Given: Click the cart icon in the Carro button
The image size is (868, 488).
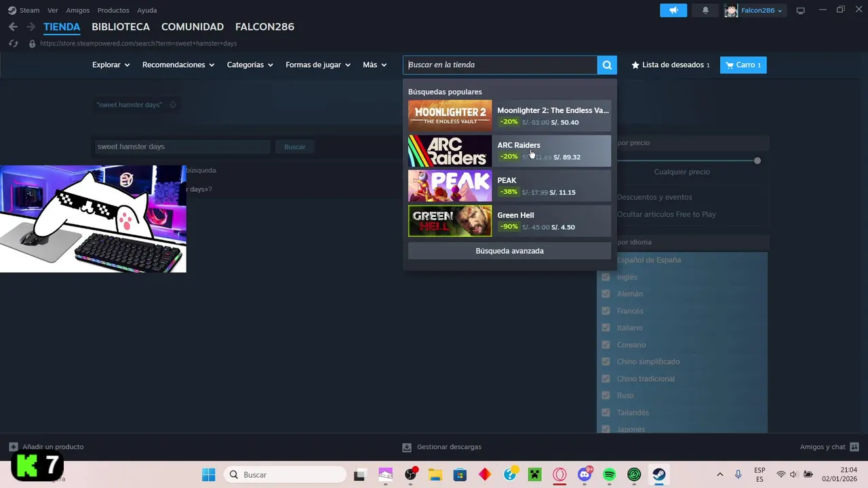Looking at the screenshot, I should [x=729, y=65].
